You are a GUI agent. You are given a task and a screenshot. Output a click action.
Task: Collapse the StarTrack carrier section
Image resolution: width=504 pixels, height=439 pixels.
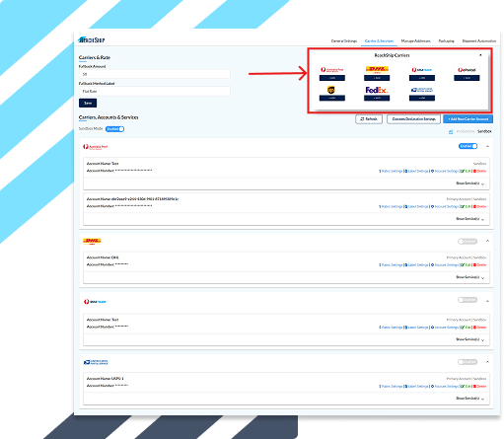(x=487, y=301)
